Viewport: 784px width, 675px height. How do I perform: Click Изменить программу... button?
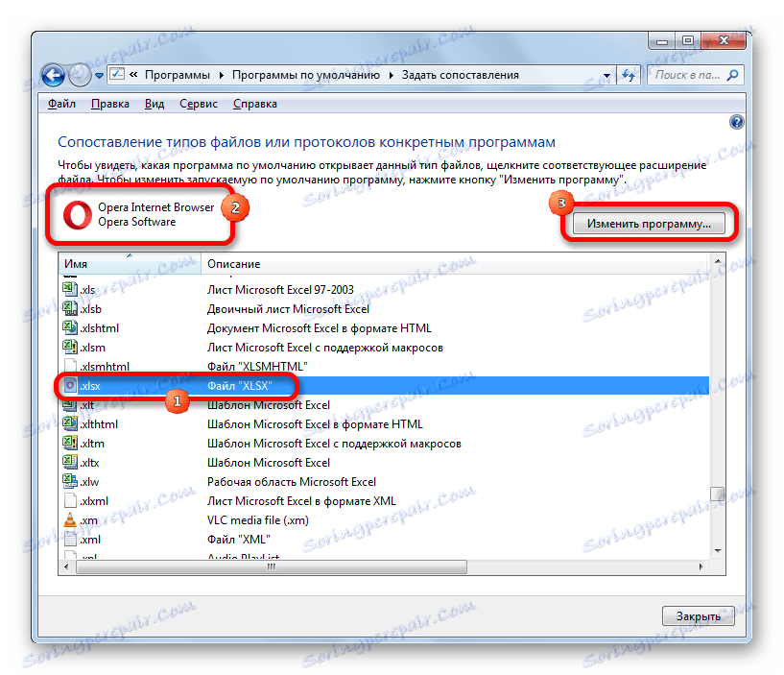649,224
